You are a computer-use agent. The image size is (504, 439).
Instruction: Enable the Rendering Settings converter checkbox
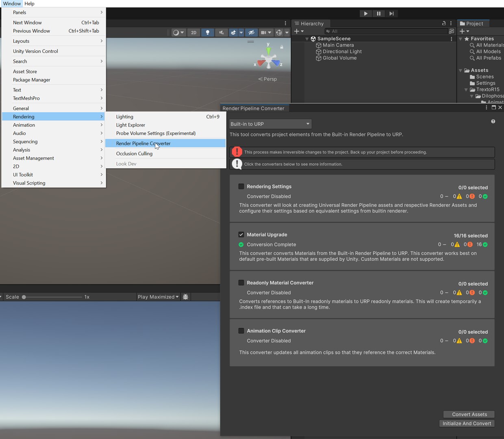[x=241, y=187]
